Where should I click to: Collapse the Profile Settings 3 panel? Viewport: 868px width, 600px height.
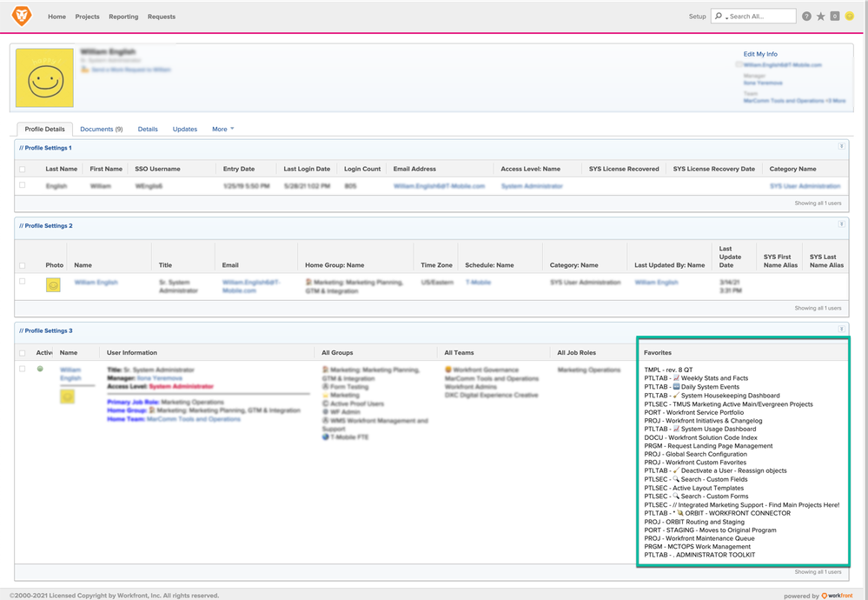coord(841,329)
